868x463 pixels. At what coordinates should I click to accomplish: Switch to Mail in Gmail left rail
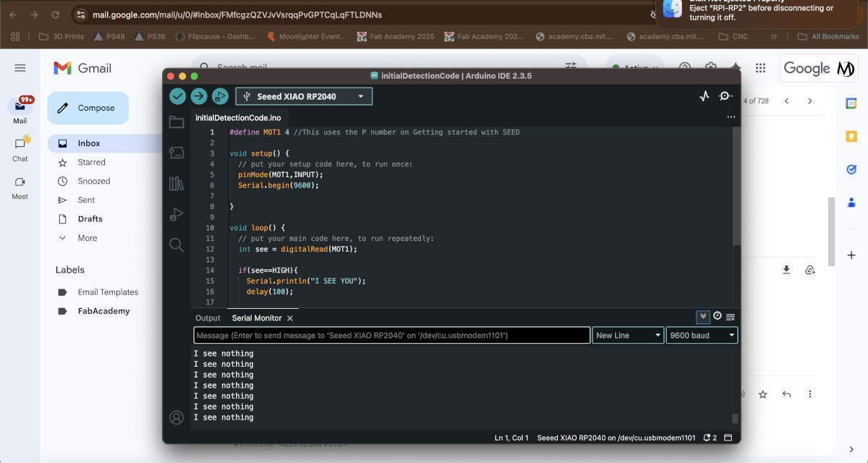point(20,111)
